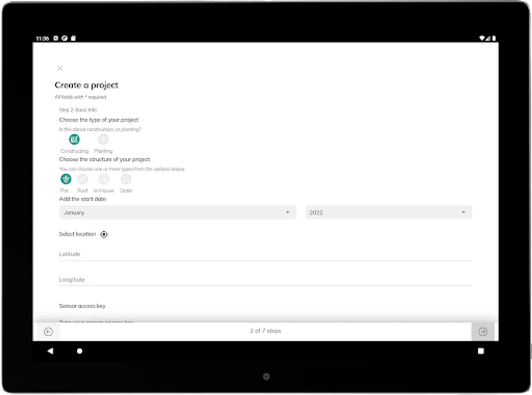Toggle the In-House structure option

pyautogui.click(x=104, y=179)
